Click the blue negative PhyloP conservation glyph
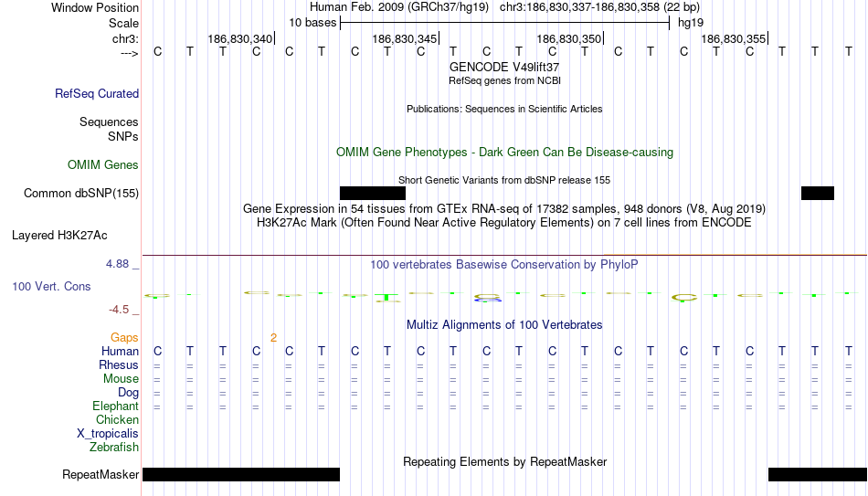The width and height of the screenshot is (868, 496). [x=488, y=300]
